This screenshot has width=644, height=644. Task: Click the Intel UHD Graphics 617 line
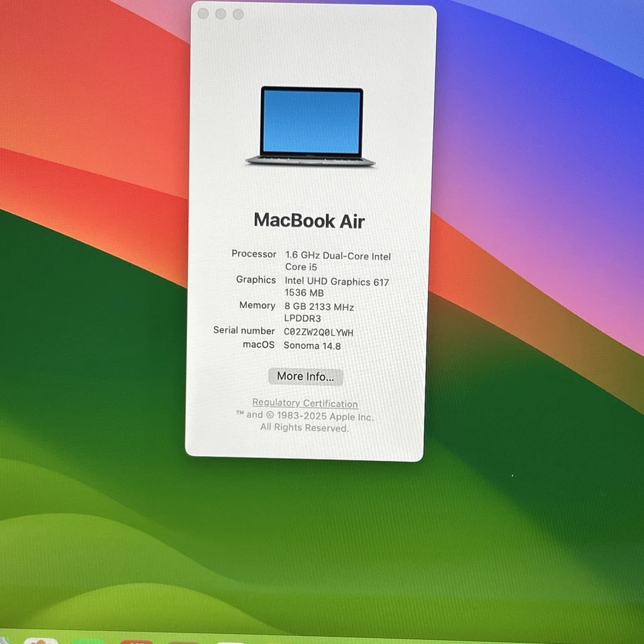(337, 282)
